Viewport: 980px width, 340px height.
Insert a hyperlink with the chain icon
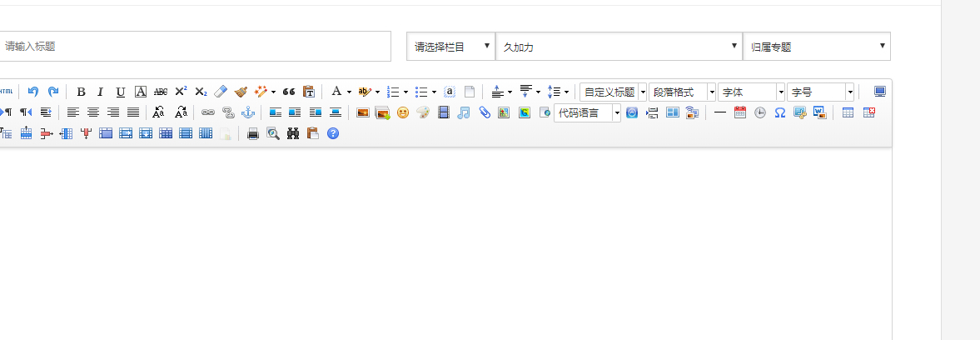208,112
